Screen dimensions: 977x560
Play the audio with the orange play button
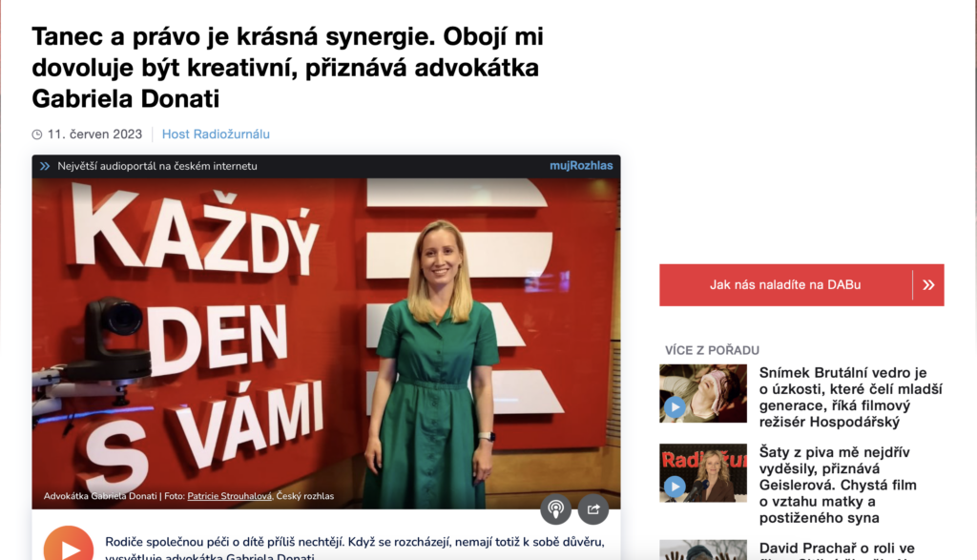(x=69, y=544)
